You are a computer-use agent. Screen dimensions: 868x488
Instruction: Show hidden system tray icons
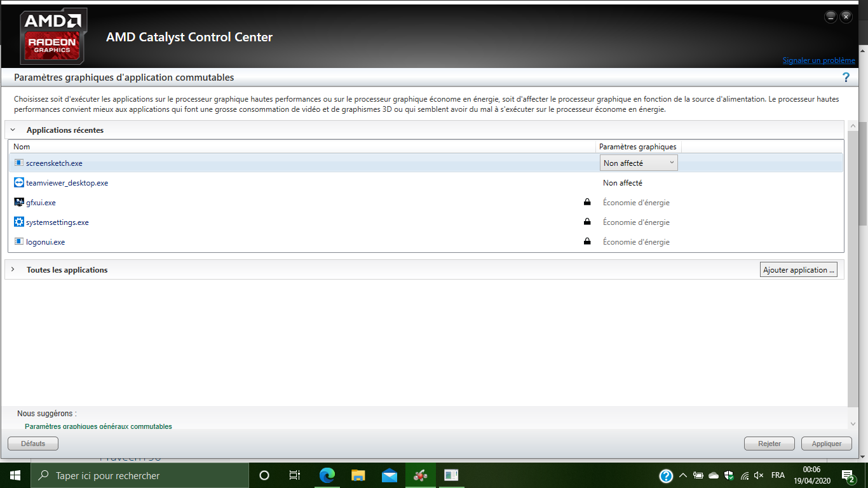[x=683, y=475]
